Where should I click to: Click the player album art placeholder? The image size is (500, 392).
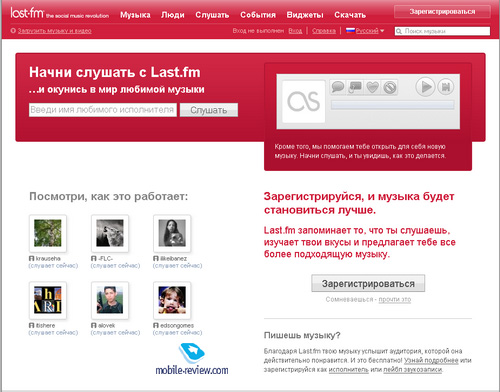[304, 101]
